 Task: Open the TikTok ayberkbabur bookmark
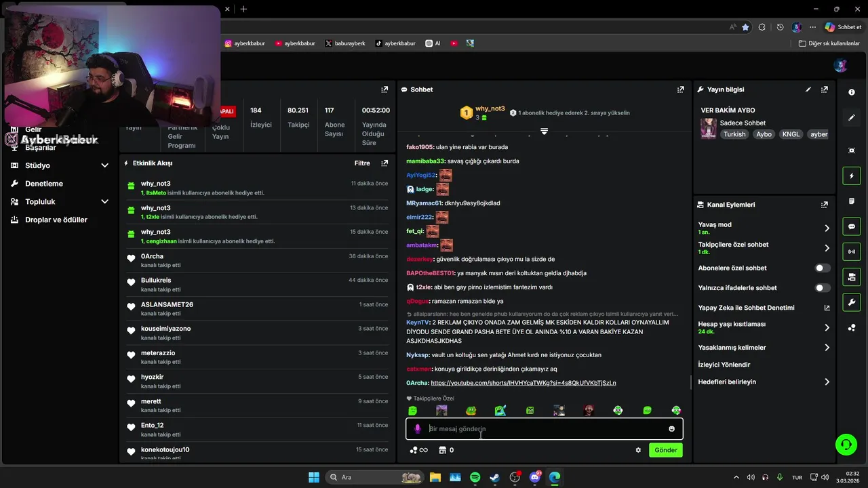click(395, 43)
